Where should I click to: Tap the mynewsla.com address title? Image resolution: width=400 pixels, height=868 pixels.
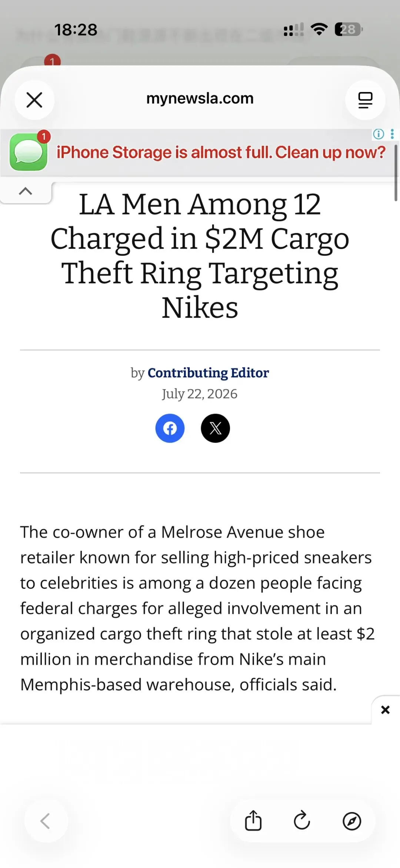[200, 98]
